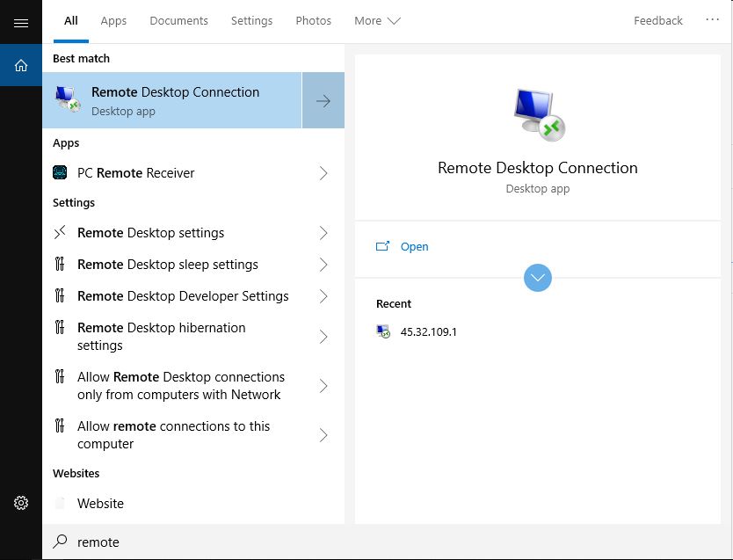Click the magnifier search icon

(x=60, y=542)
